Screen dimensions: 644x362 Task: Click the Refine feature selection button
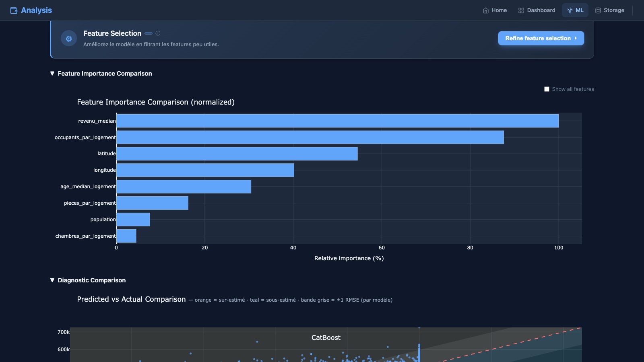pyautogui.click(x=541, y=38)
